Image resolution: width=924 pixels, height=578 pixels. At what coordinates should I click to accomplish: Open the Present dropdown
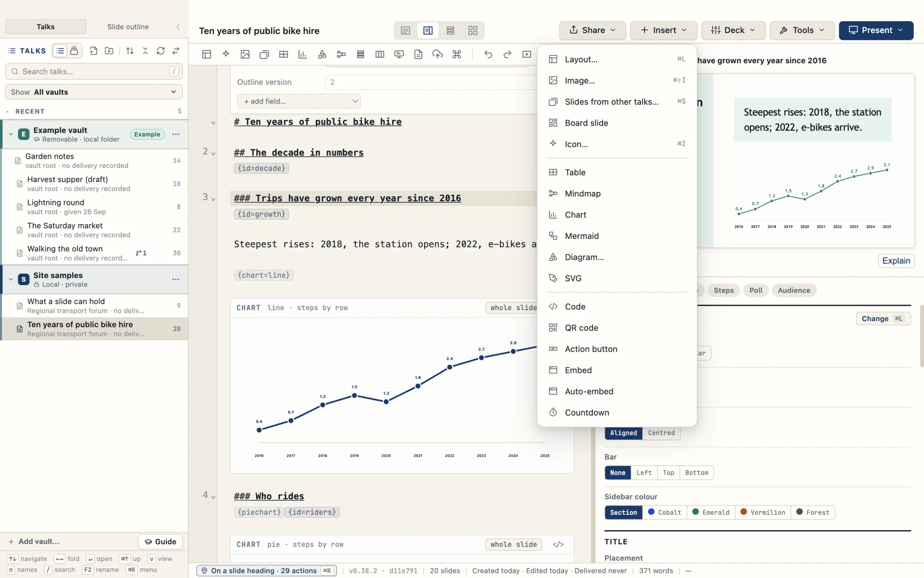tap(876, 30)
